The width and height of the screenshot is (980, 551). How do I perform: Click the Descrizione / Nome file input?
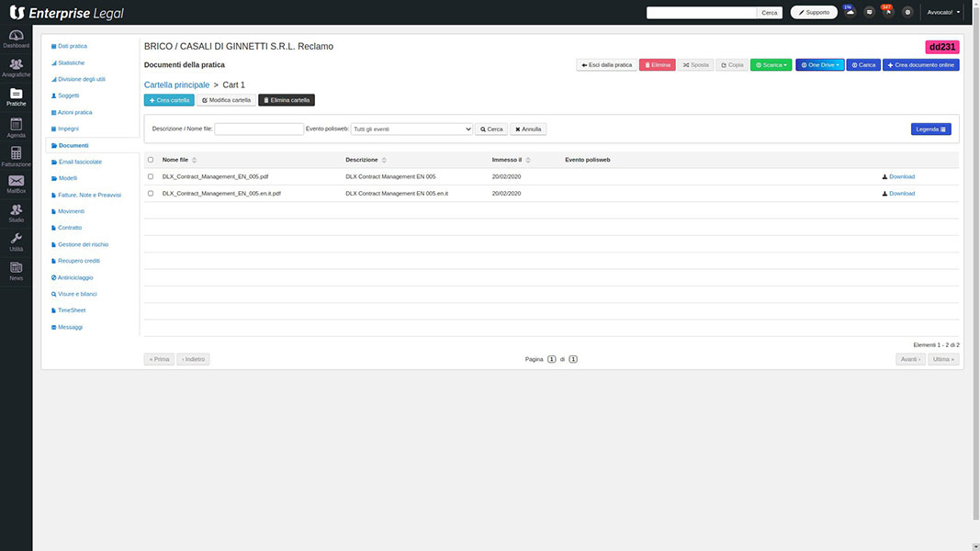click(x=259, y=129)
